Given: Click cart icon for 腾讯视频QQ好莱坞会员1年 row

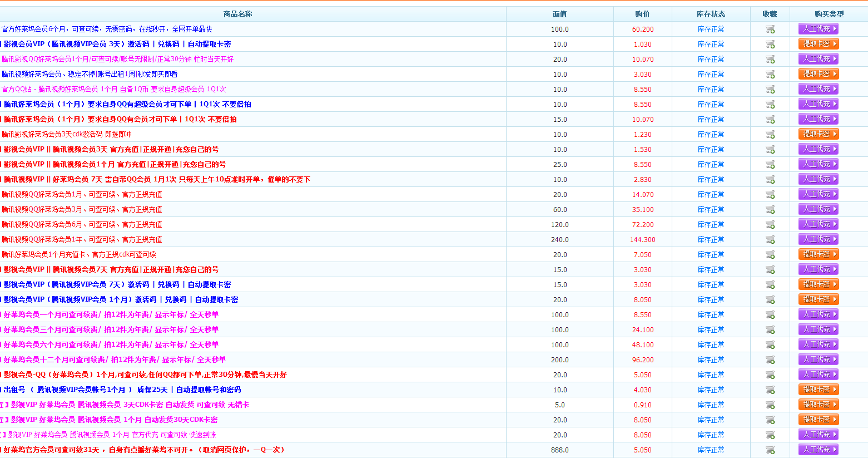Looking at the screenshot, I should (x=770, y=239).
